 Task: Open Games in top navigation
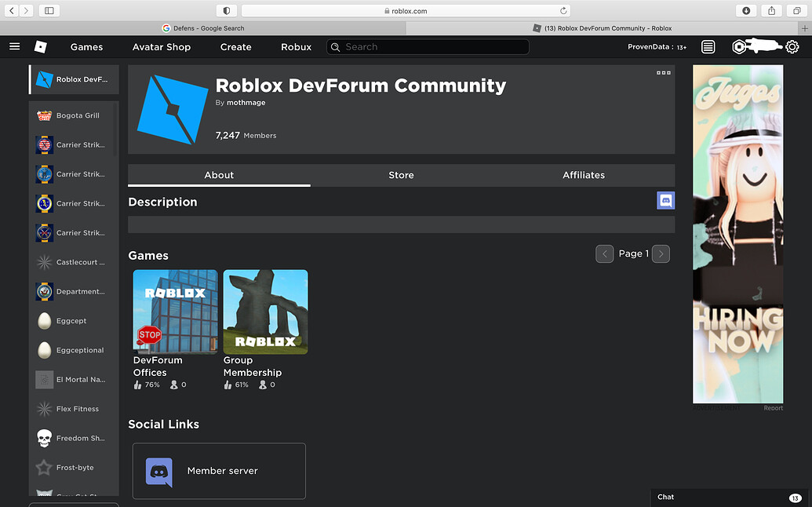point(86,46)
